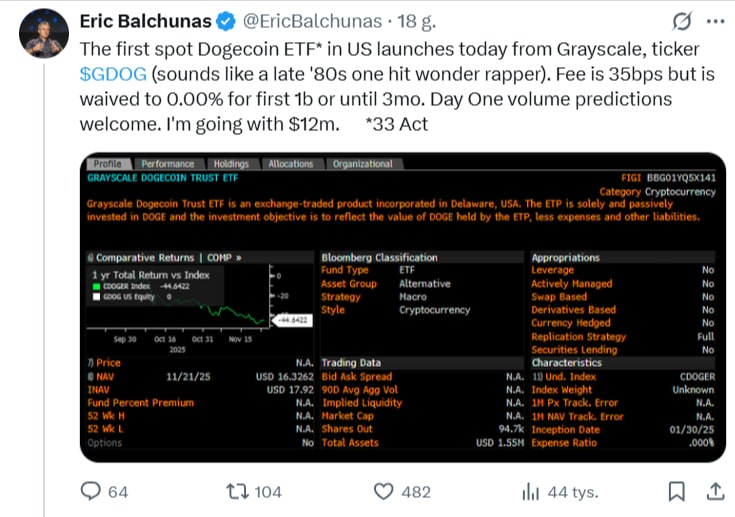Image resolution: width=735 pixels, height=517 pixels.
Task: Switch to the Performance tab
Action: [x=167, y=164]
